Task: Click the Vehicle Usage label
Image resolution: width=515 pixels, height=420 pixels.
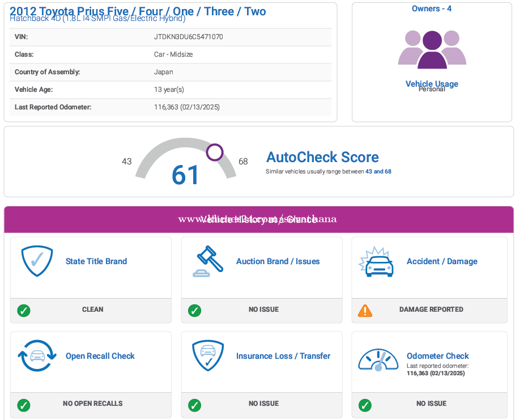Action: click(x=432, y=83)
